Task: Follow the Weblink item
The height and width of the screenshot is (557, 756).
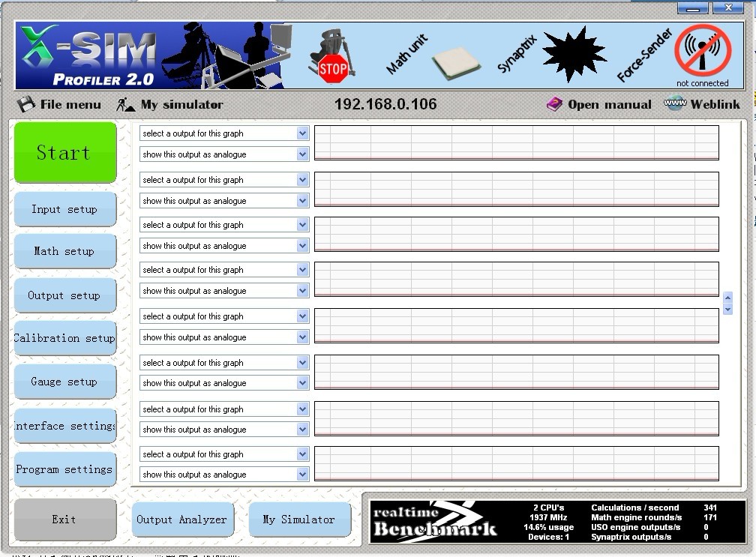Action: click(x=701, y=104)
